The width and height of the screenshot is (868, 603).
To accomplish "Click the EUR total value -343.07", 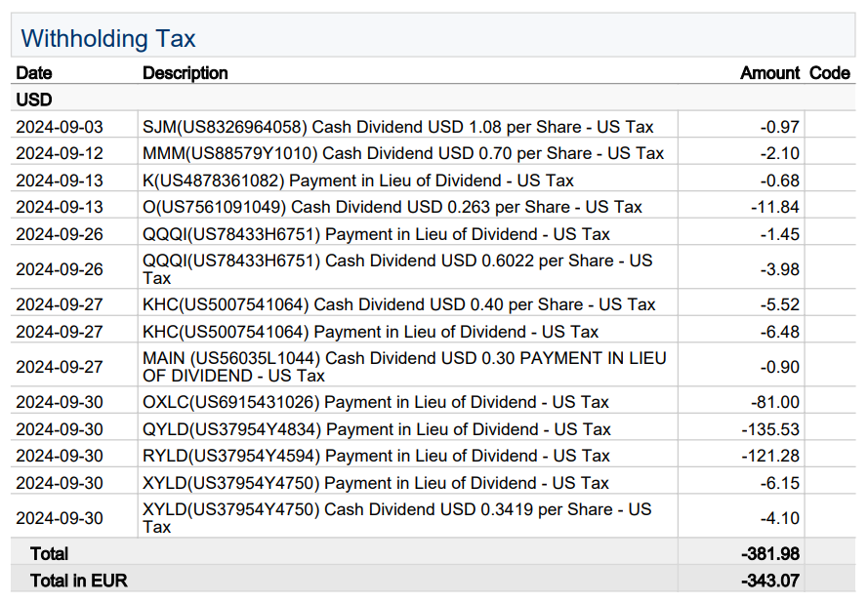I will [x=769, y=581].
